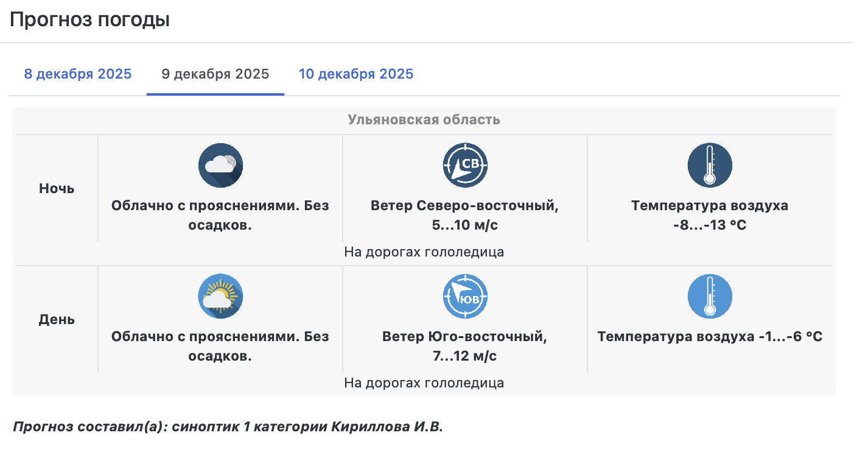The width and height of the screenshot is (868, 452).
Task: Click the night На дорогах гололедица notice
Action: click(x=424, y=252)
